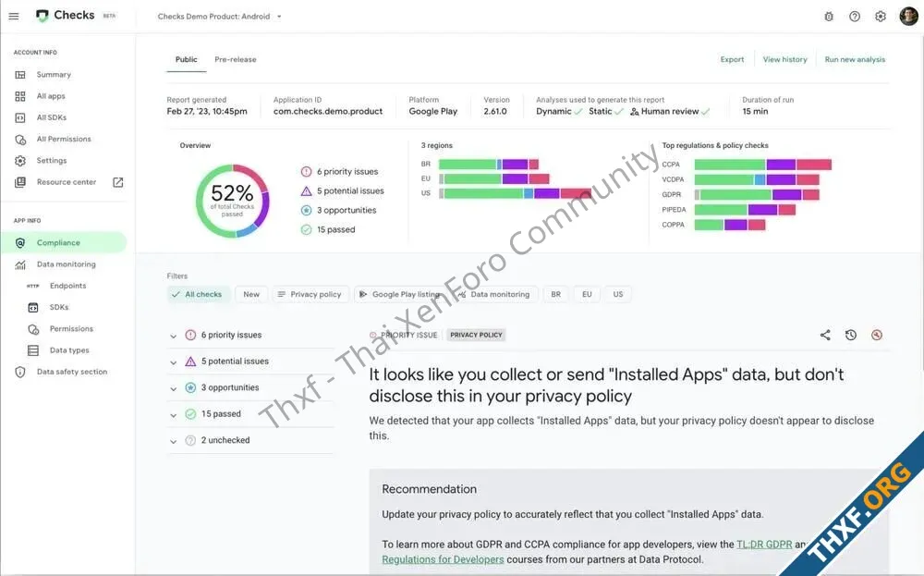
Task: Toggle the All checks filter chip
Action: 197,294
